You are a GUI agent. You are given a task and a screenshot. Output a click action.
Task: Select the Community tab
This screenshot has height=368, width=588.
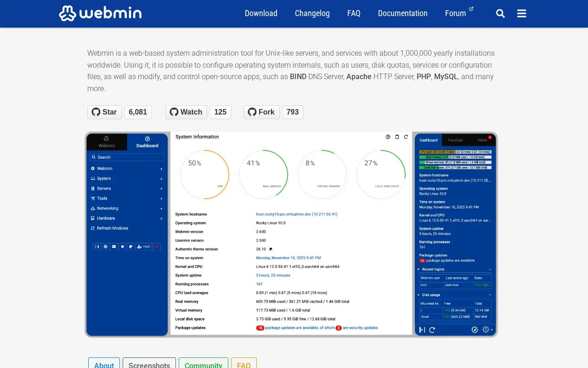coord(204,363)
